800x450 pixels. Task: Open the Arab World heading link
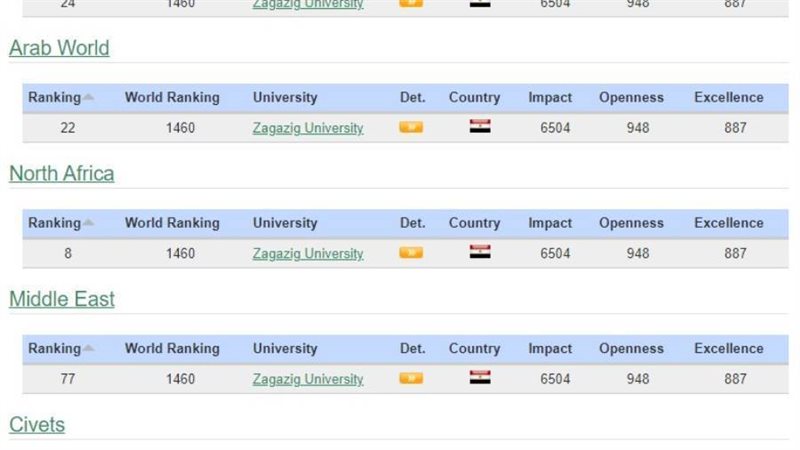pyautogui.click(x=59, y=48)
